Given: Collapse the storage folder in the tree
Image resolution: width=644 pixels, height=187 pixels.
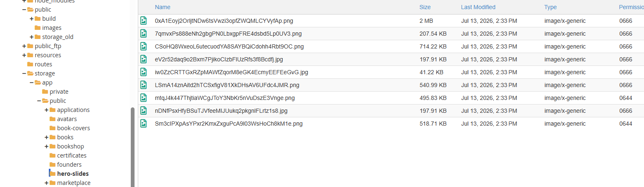Looking at the screenshot, I should tap(24, 73).
